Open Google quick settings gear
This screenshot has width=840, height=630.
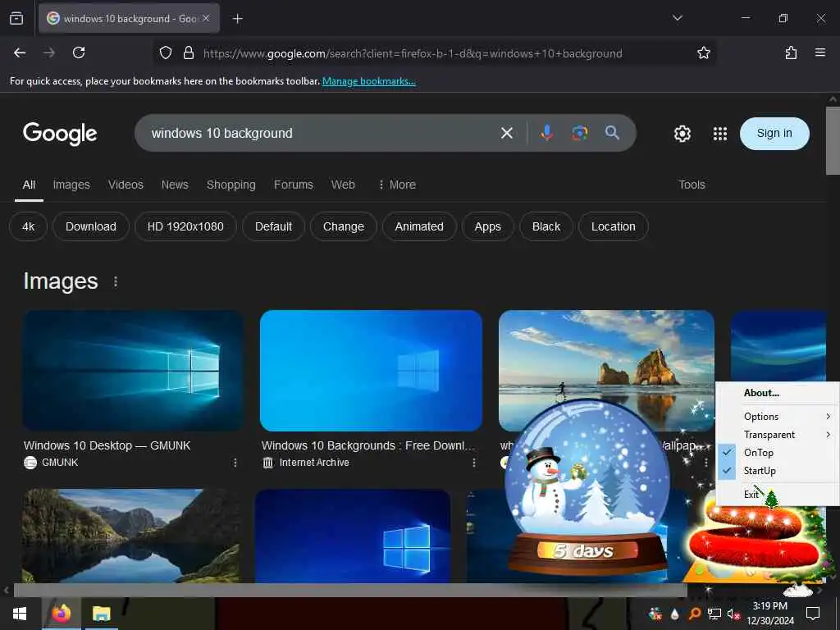point(682,134)
